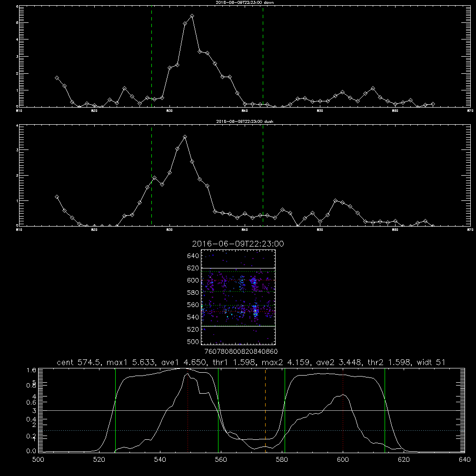Viewport: 476px width, 476px height.
Task: Click the 560 tick label on bottom plot x-axis
Action: click(221, 460)
